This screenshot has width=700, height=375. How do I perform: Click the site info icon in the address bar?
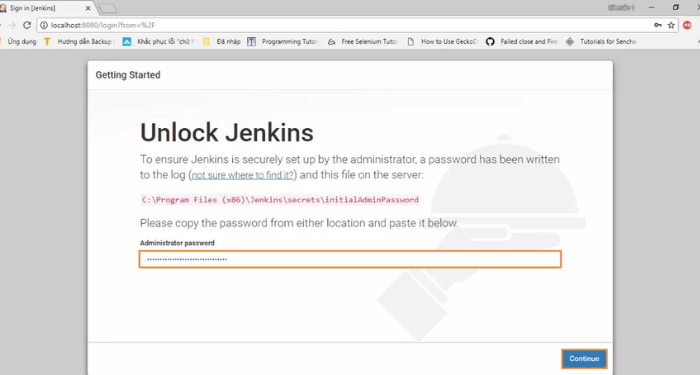[44, 25]
